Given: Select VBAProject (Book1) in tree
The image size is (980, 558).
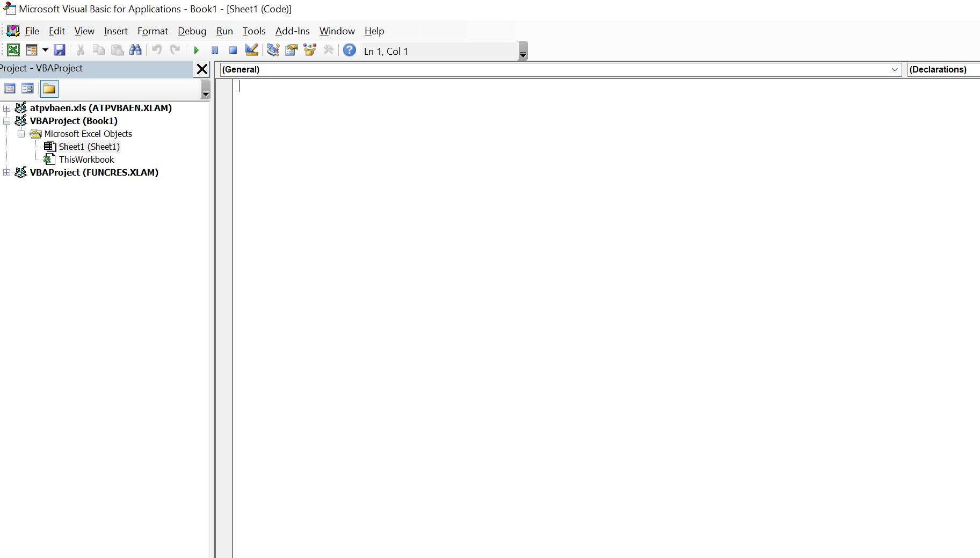Looking at the screenshot, I should (x=74, y=121).
